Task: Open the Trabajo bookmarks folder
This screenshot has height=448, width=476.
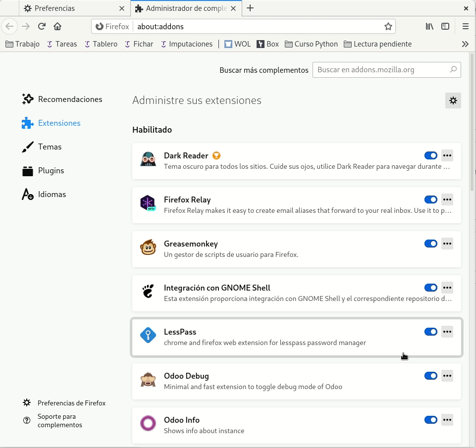Action: point(22,44)
